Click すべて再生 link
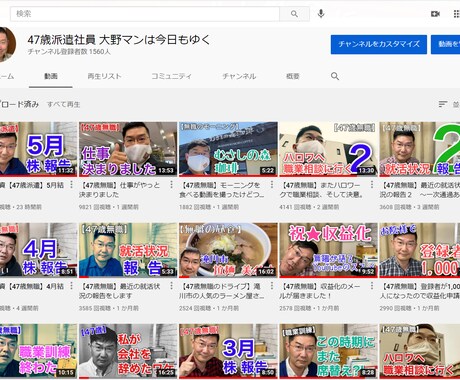The width and height of the screenshot is (460, 380). coord(63,104)
